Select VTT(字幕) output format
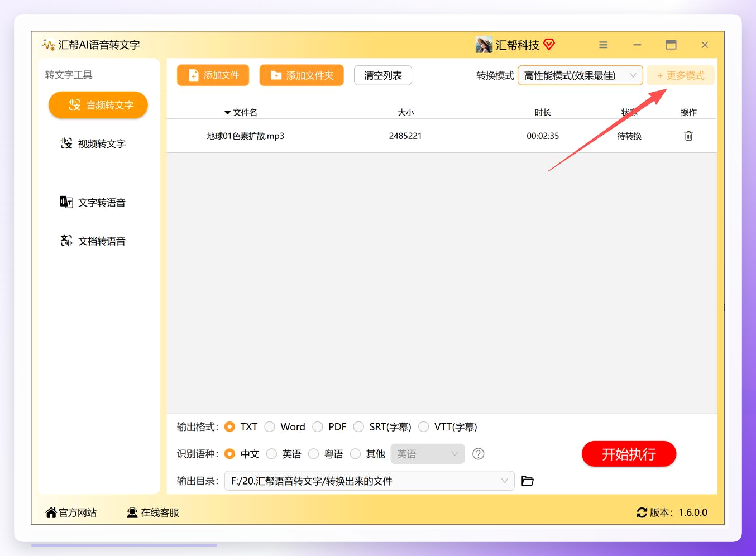The width and height of the screenshot is (756, 556). coord(424,426)
